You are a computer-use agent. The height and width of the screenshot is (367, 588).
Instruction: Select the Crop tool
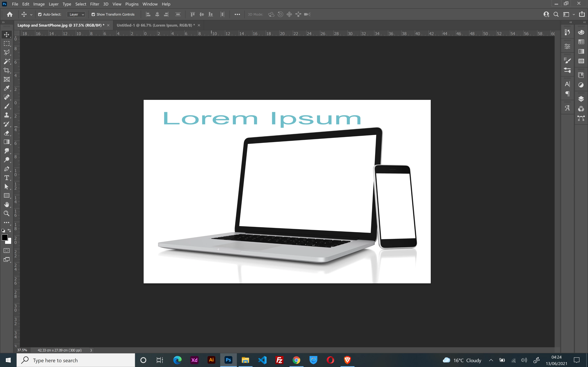tap(7, 70)
